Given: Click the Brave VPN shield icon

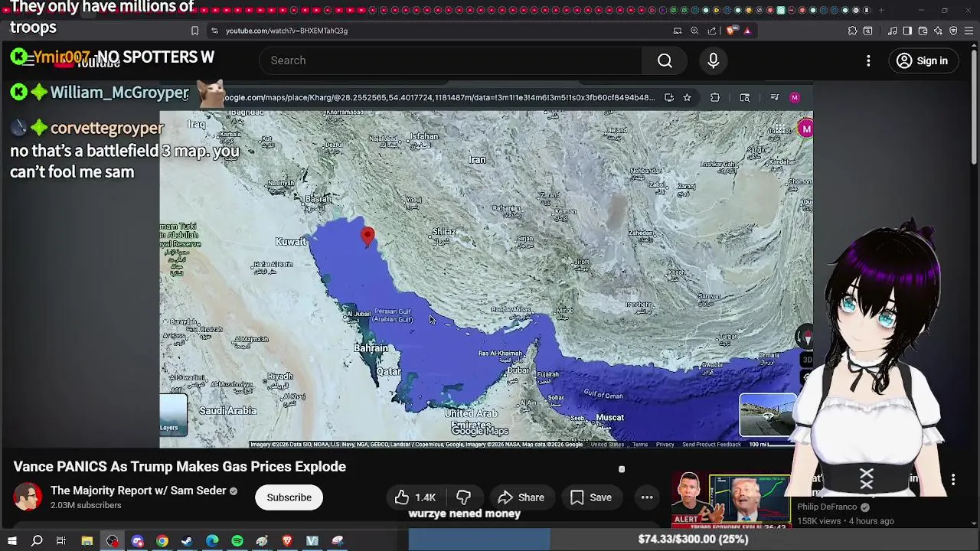Looking at the screenshot, I should point(953,31).
